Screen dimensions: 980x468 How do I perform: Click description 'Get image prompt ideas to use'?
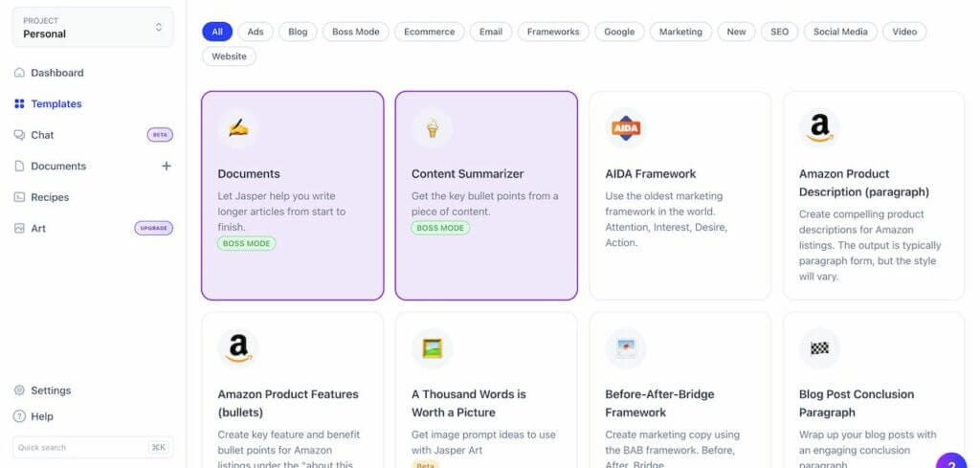pyautogui.click(x=483, y=442)
